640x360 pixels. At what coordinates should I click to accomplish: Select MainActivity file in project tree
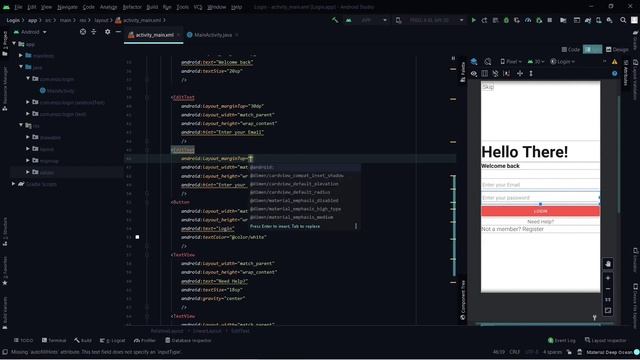tap(57, 91)
